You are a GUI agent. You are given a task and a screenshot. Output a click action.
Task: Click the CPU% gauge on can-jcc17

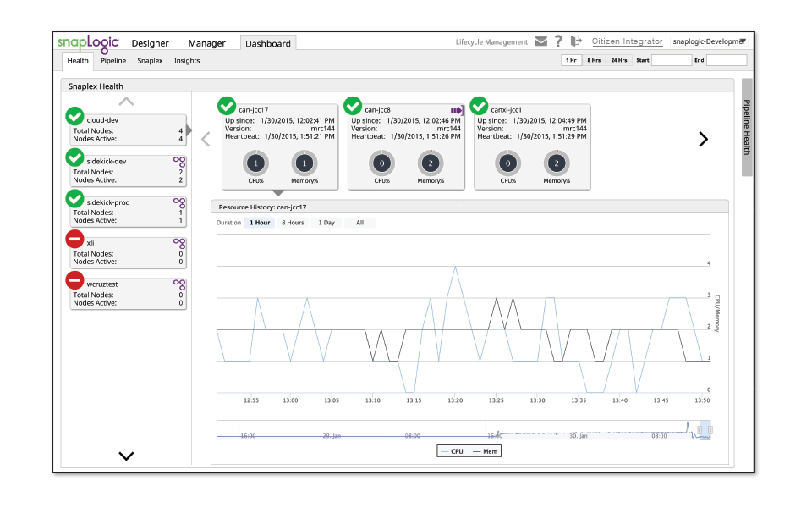click(255, 163)
